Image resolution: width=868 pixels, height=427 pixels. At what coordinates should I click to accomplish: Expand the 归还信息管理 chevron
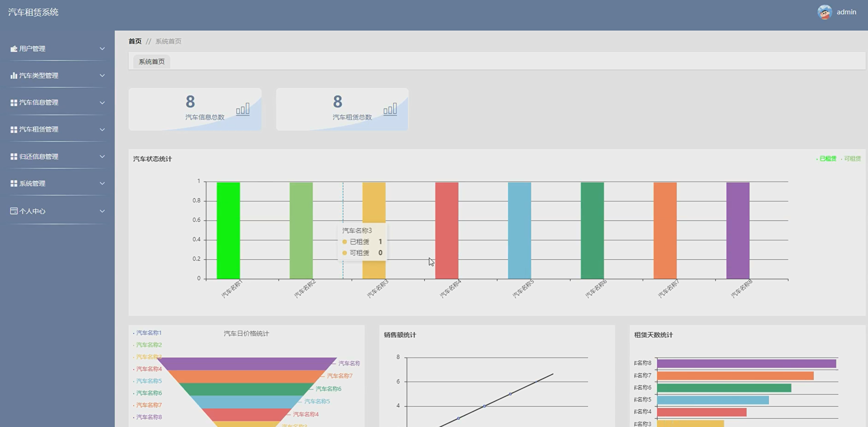coord(102,157)
